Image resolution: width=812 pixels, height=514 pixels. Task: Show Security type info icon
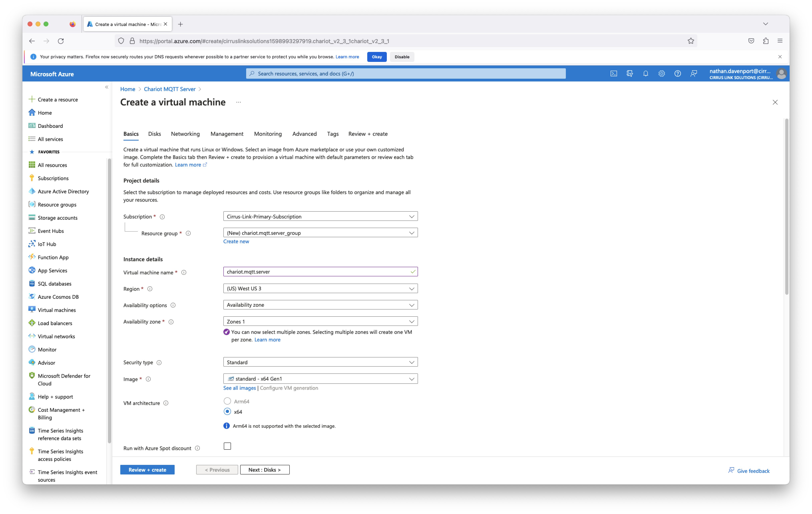[159, 362]
